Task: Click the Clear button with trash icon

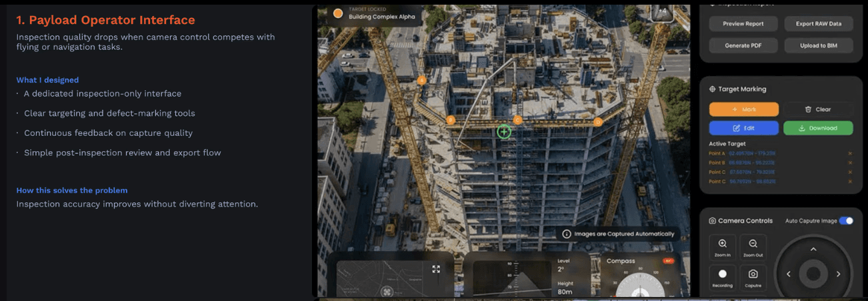Action: [818, 109]
